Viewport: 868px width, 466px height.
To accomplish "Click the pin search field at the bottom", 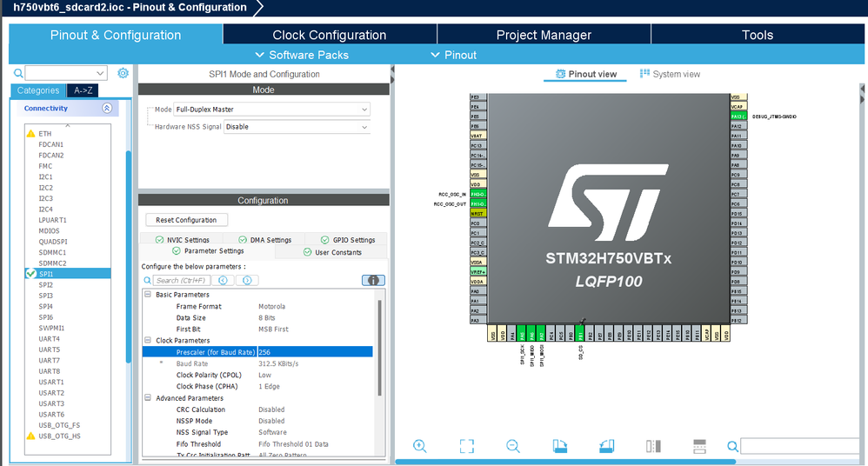I will point(802,446).
